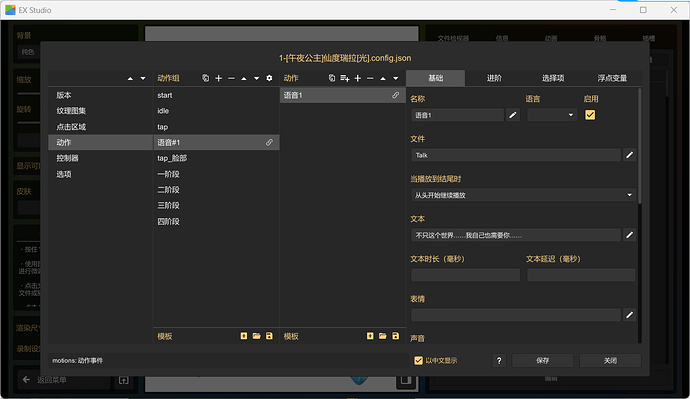Select the 二阶段 motion group

216,190
